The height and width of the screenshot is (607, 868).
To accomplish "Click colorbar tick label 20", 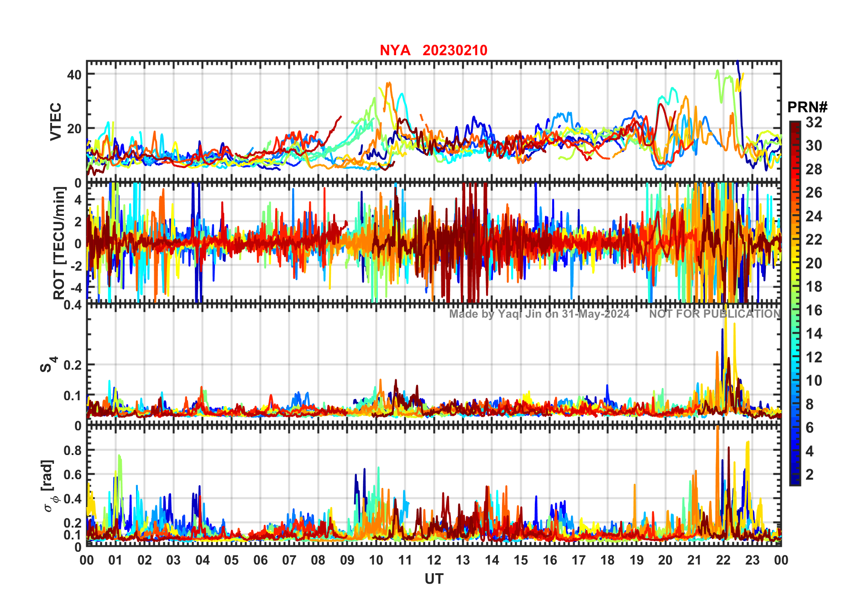I will [x=814, y=263].
